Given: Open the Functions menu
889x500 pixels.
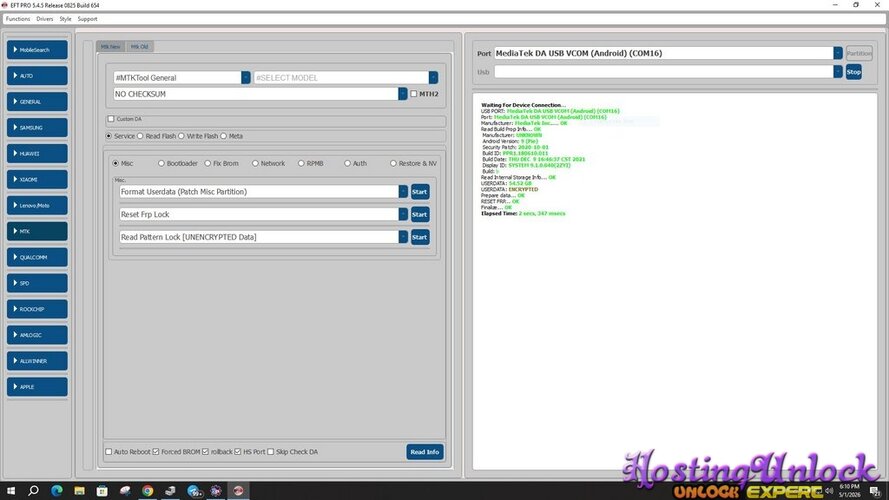Looking at the screenshot, I should point(18,19).
